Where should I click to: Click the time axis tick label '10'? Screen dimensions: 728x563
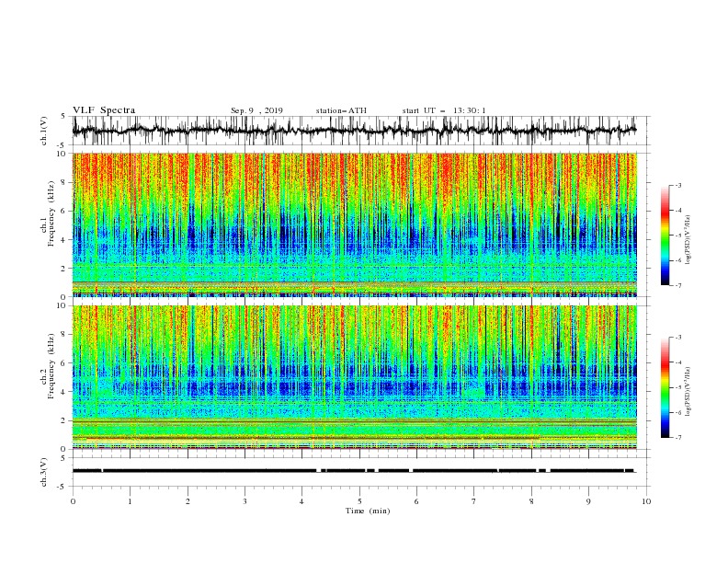pos(646,501)
